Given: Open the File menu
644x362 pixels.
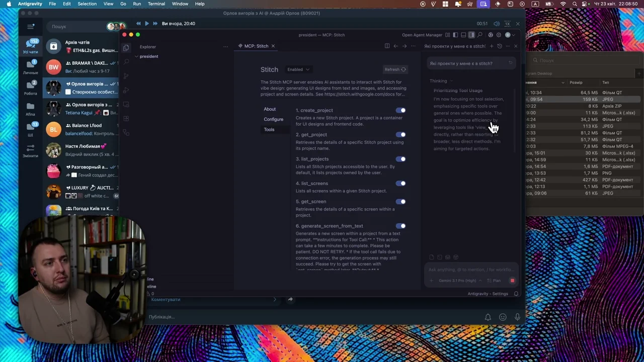Looking at the screenshot, I should tap(52, 4).
